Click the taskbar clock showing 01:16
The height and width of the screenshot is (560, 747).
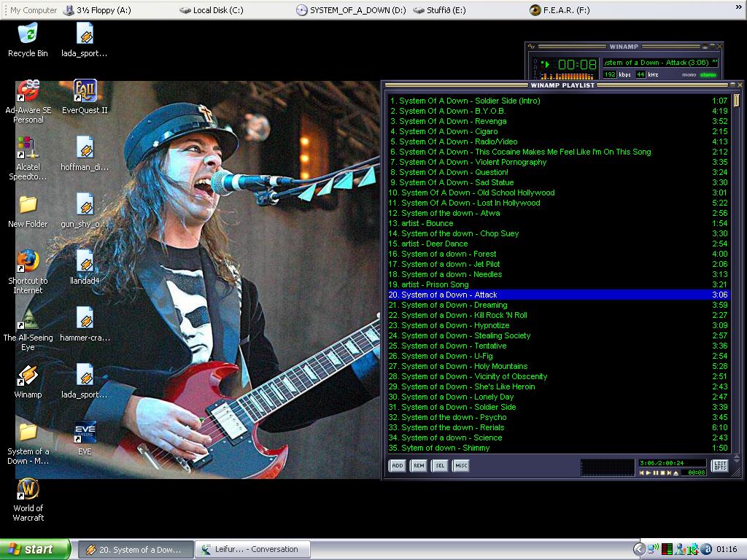pos(727,549)
